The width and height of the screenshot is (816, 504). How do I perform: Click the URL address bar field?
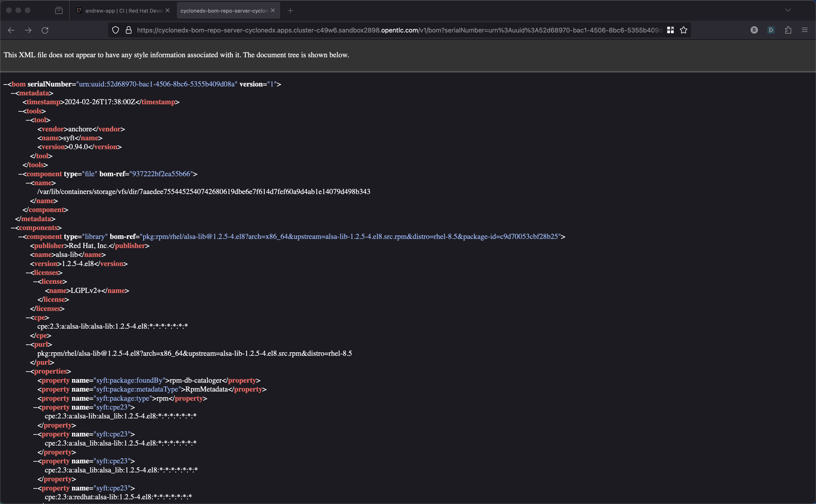point(397,30)
